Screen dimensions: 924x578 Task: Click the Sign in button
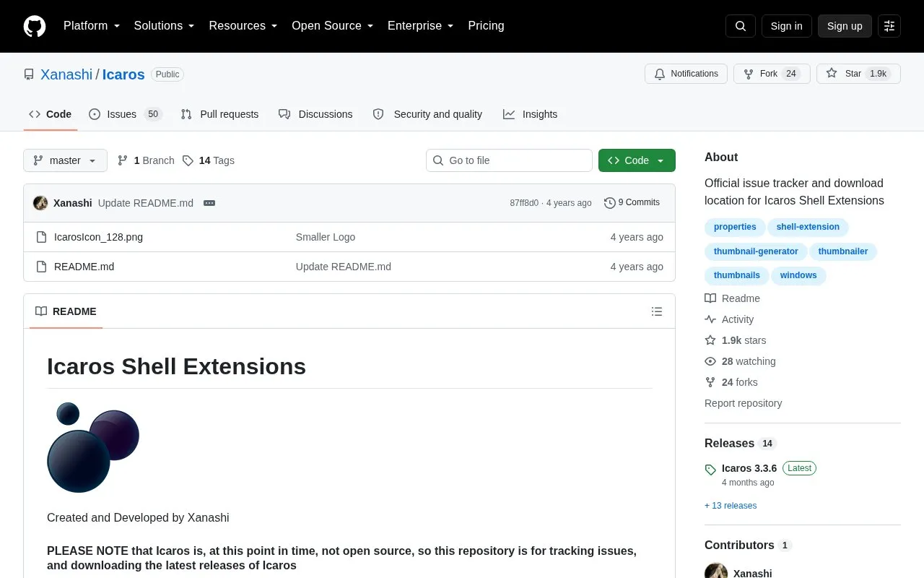click(787, 26)
